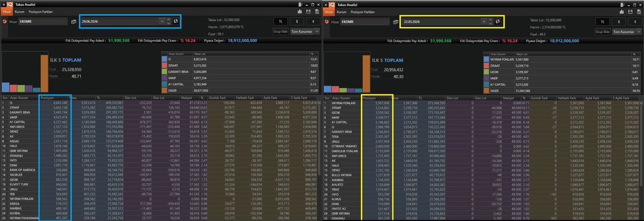644x221 pixels.
Task: Open the date dropdown arrow for 22.05.2026
Action: pyautogui.click(x=484, y=21)
